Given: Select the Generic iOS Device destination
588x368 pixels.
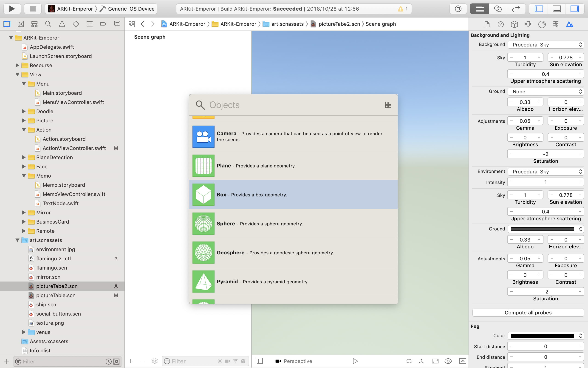Looking at the screenshot, I should pos(127,9).
